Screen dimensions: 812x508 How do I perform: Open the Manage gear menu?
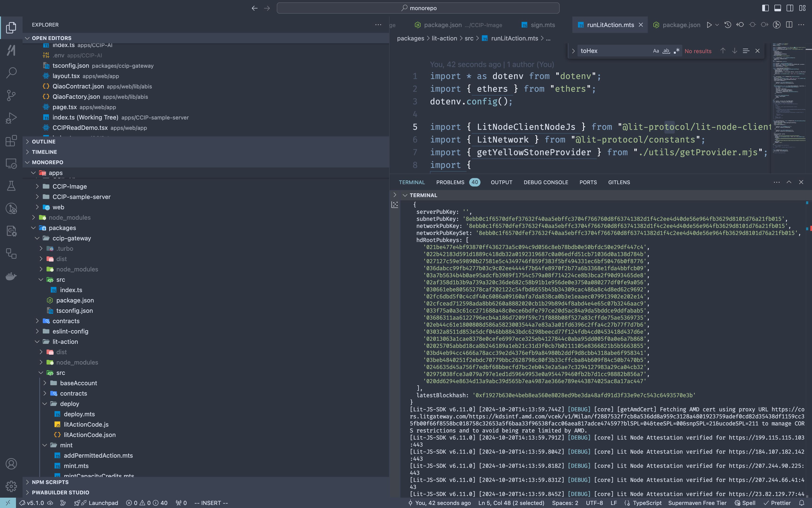(x=11, y=486)
